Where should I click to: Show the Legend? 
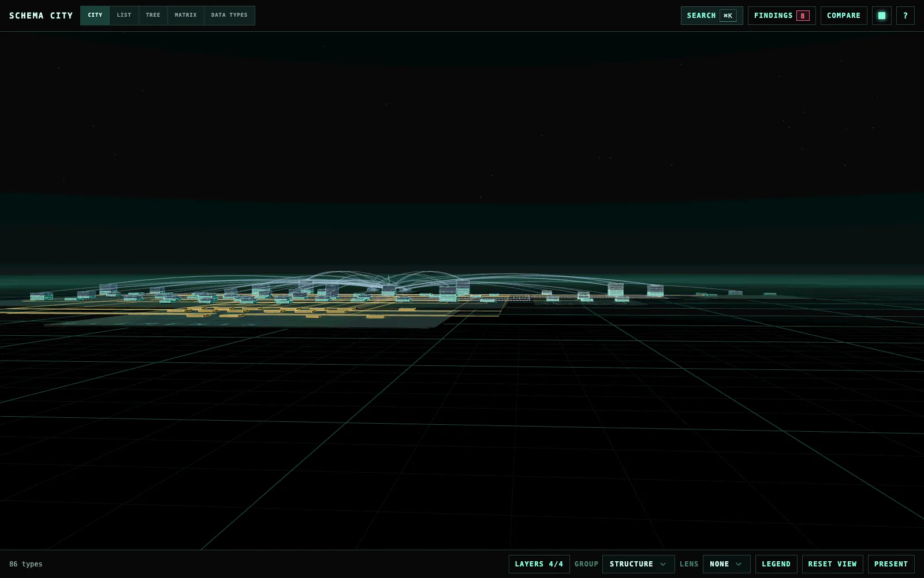tap(776, 564)
